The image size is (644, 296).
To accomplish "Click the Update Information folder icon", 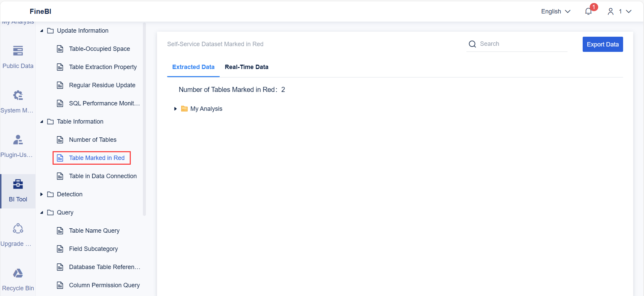I will click(x=51, y=31).
